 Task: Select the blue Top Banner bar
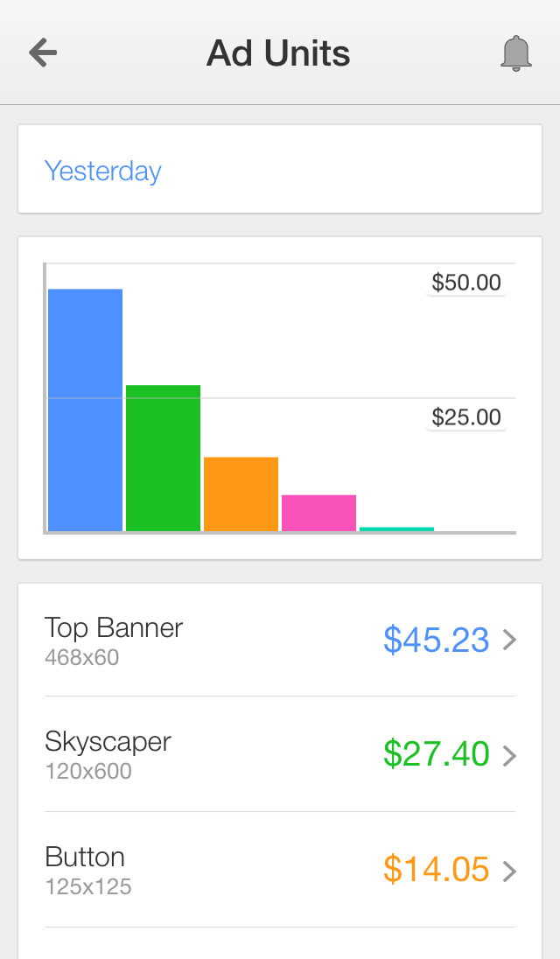tap(85, 409)
